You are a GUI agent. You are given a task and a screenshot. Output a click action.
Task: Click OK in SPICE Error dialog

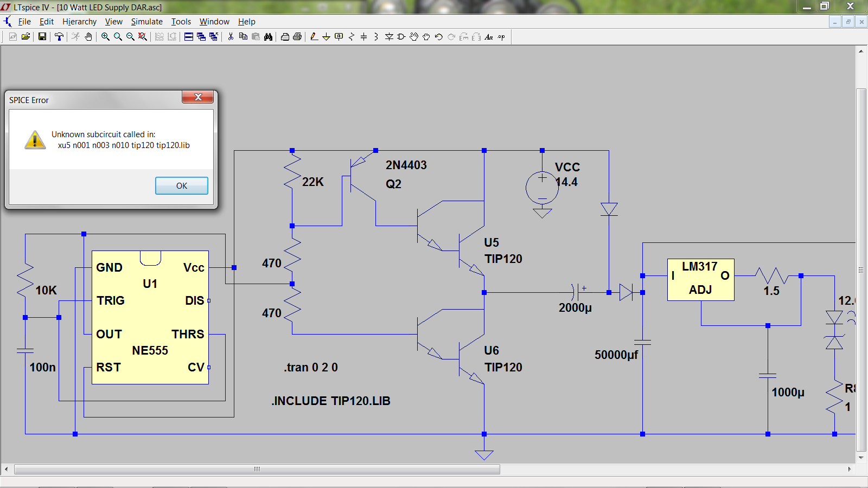[x=182, y=185]
